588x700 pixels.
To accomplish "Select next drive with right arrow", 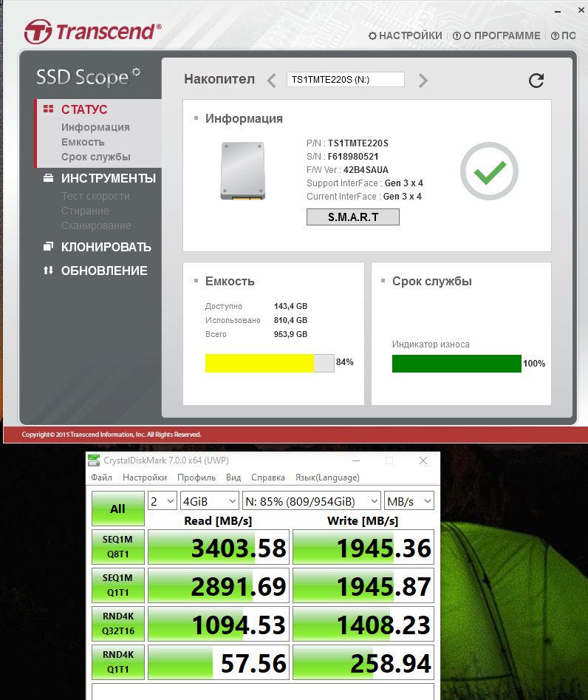I will click(x=423, y=81).
